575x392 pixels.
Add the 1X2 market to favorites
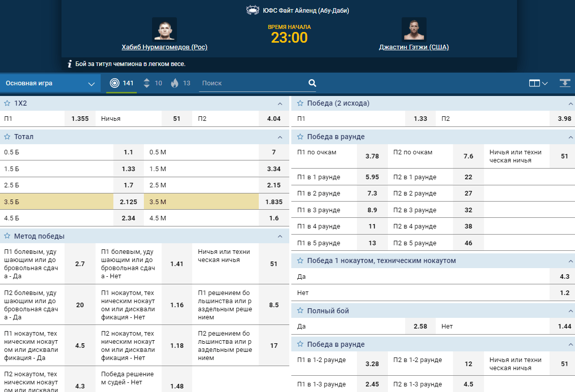(x=7, y=103)
